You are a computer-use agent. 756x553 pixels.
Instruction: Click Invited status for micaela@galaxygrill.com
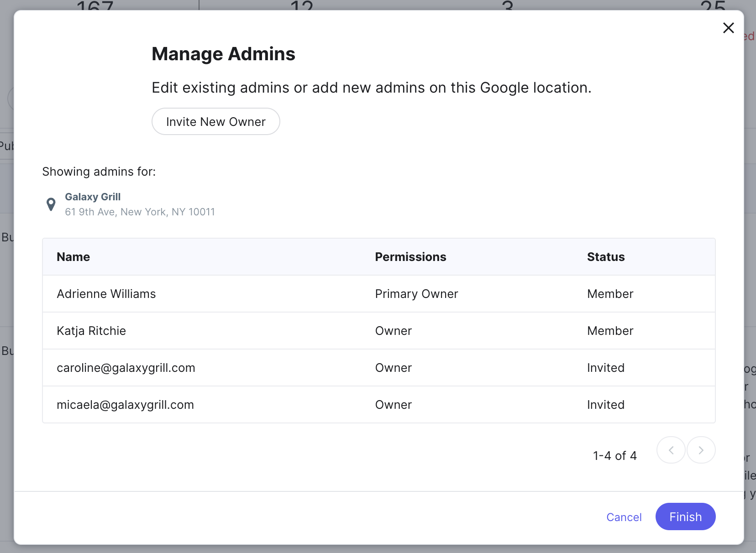pyautogui.click(x=605, y=405)
